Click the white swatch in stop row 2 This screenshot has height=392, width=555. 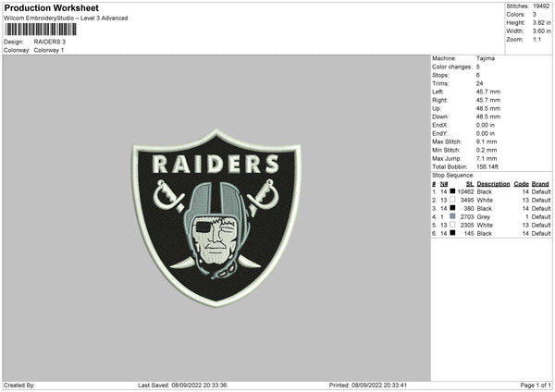(x=452, y=200)
